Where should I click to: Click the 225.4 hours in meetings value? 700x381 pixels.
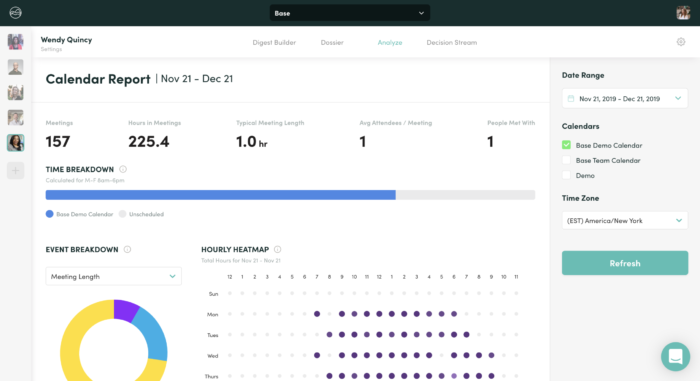[149, 142]
